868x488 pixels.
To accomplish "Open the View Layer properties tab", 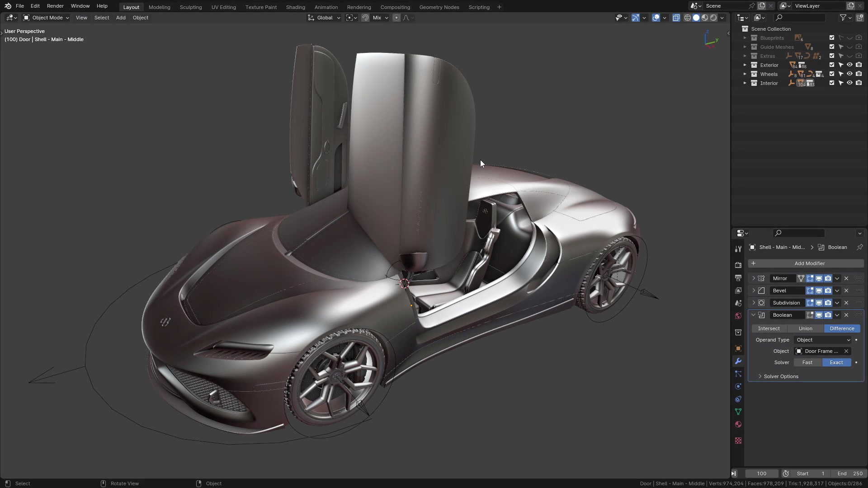I will point(738,291).
